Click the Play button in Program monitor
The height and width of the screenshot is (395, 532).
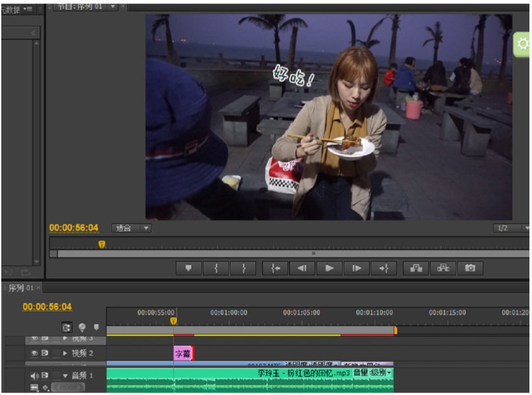[x=330, y=268]
